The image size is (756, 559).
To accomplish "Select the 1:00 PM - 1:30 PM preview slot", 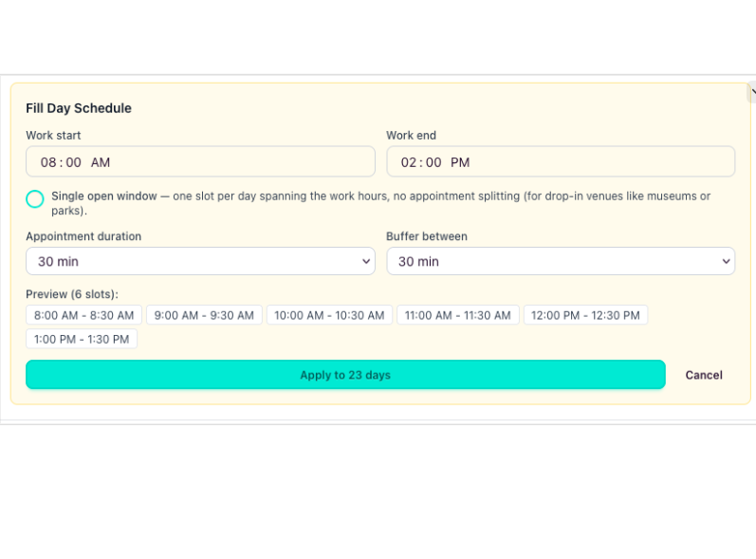I will point(82,339).
